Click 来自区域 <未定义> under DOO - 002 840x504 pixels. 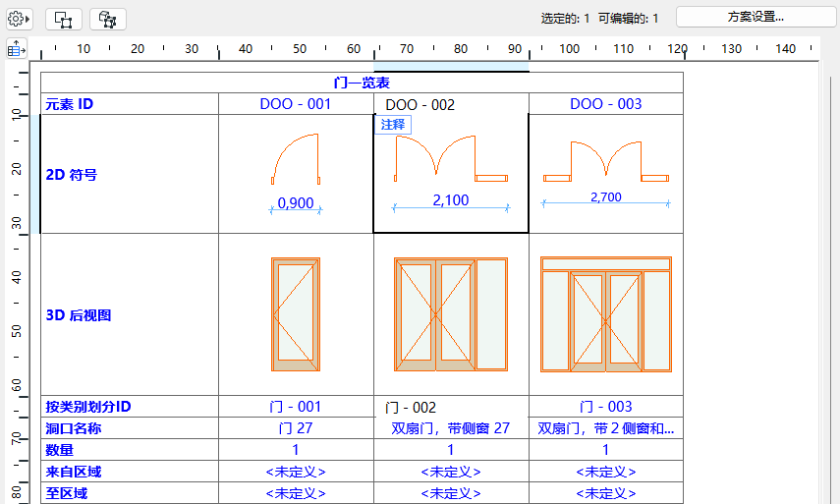tap(451, 472)
